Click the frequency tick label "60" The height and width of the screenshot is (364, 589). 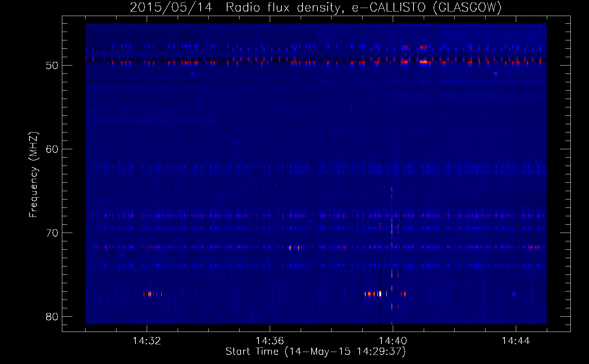(52, 149)
